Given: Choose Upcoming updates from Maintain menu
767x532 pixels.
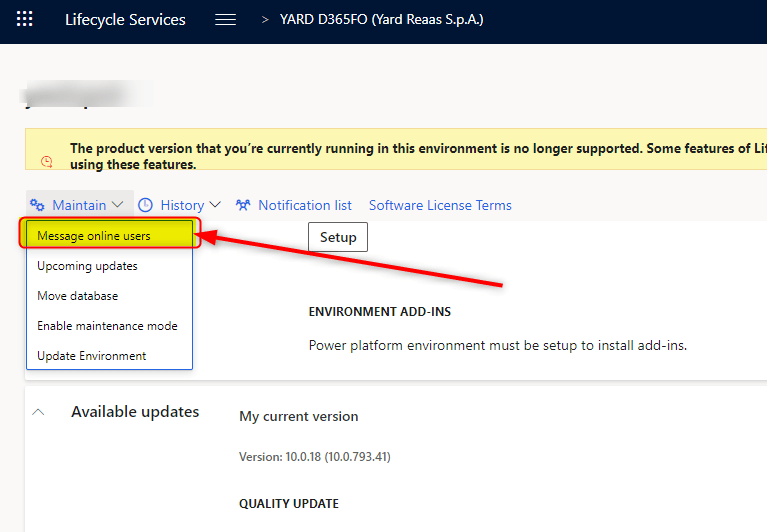Looking at the screenshot, I should pyautogui.click(x=87, y=266).
